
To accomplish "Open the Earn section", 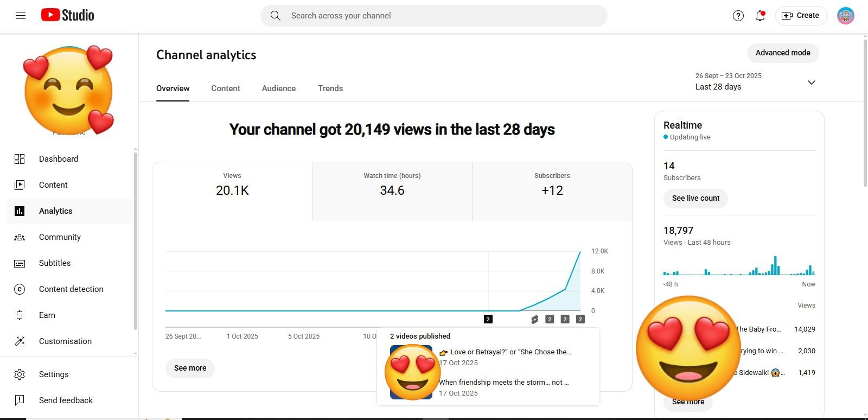I will (x=47, y=315).
